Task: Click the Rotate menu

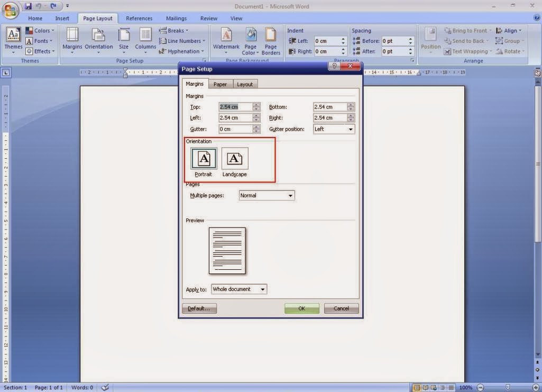Action: click(510, 51)
